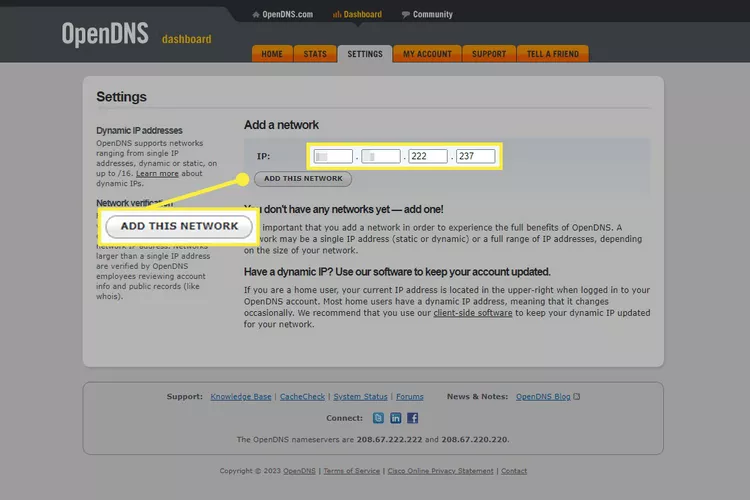
Task: Open Facebook connect icon
Action: pos(412,418)
